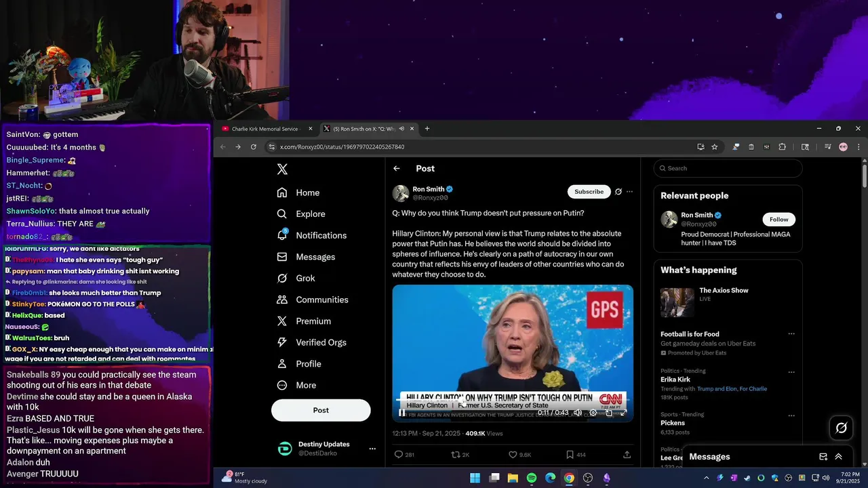The height and width of the screenshot is (488, 868).
Task: Open options for Pickens trend
Action: coord(791,415)
